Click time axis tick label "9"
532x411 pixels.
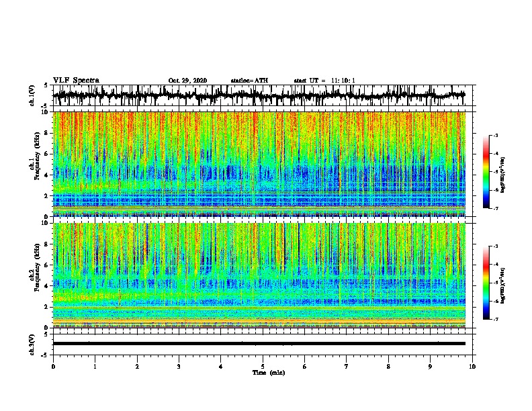pos(430,366)
